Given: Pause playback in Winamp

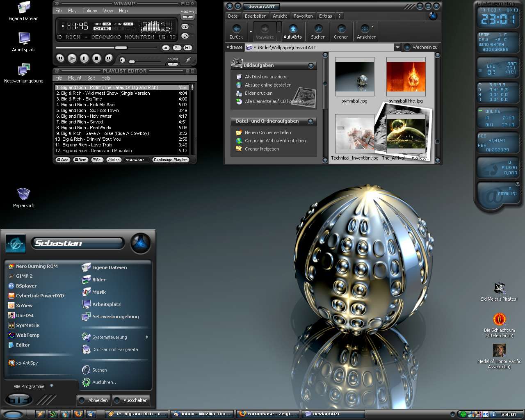Looking at the screenshot, I should 84,58.
